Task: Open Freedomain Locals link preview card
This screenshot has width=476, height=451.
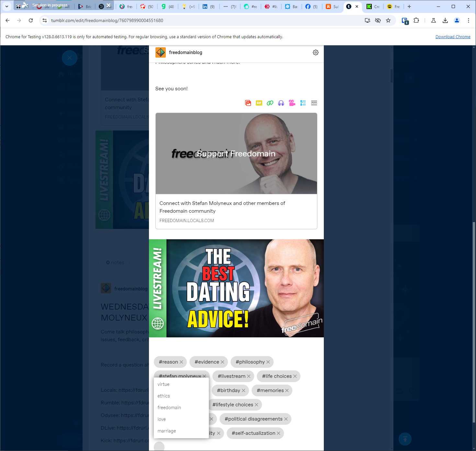Action: click(236, 171)
